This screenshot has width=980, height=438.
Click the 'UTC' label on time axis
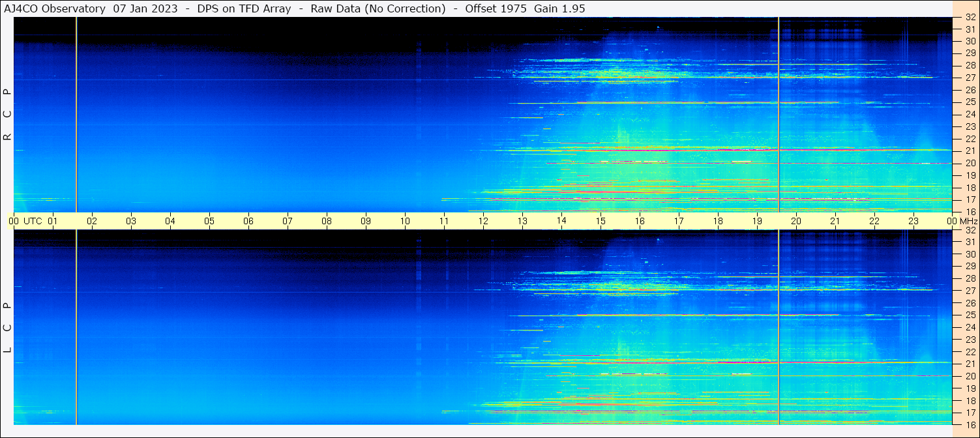pos(33,221)
